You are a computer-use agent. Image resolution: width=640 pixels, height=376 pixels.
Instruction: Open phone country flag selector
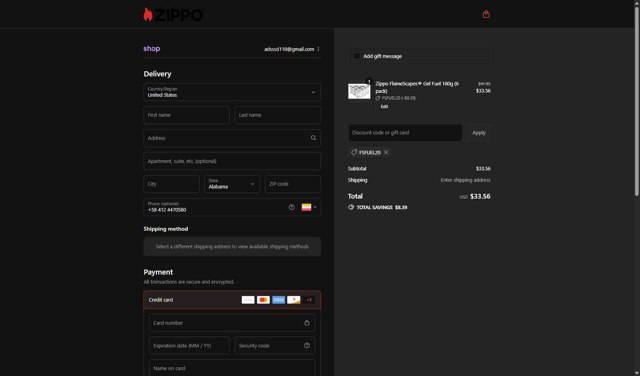[x=309, y=207]
